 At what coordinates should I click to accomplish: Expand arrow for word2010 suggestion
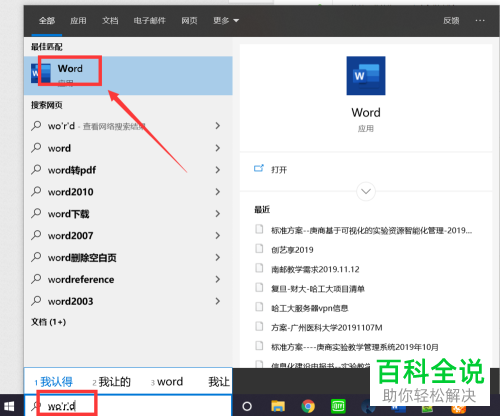tap(218, 192)
